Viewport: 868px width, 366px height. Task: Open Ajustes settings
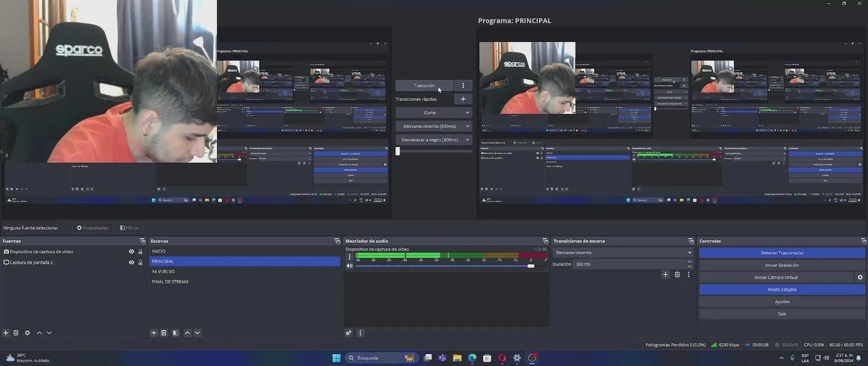[782, 302]
